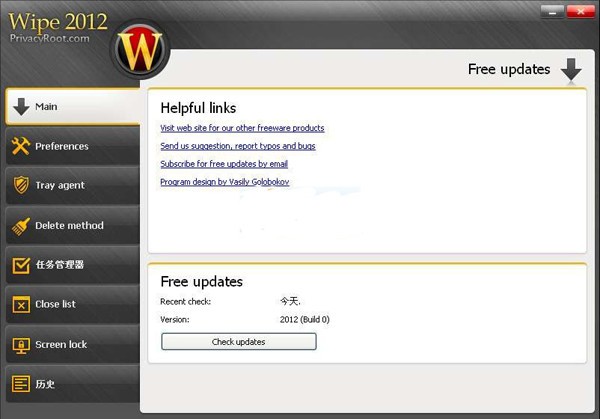Image resolution: width=600 pixels, height=419 pixels.
Task: Click the Screen lock monitor icon
Action: (20, 345)
